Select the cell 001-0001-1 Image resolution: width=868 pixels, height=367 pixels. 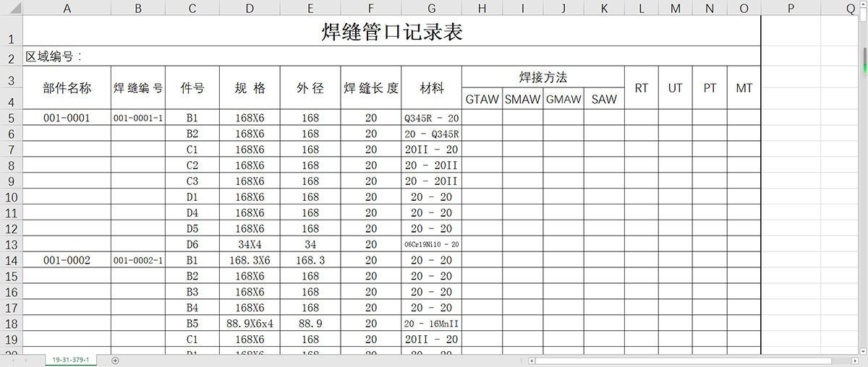(x=137, y=118)
